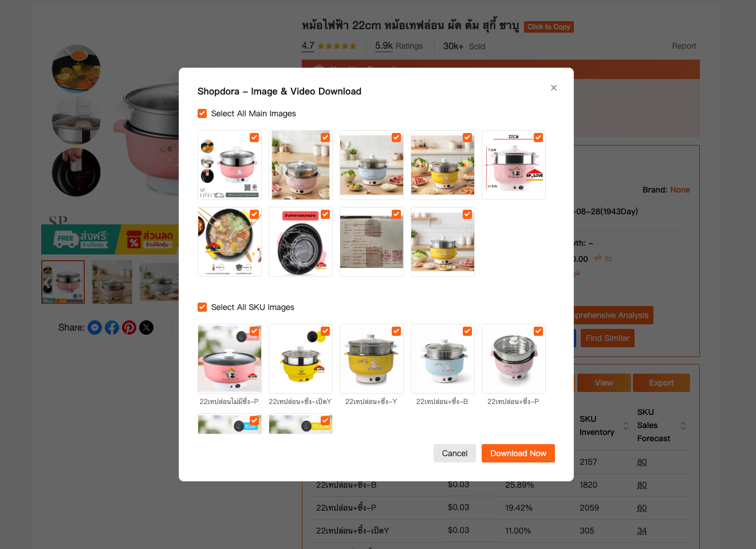Sort by SKU Sales Forecast arrows
This screenshot has height=549, width=756.
pos(683,426)
